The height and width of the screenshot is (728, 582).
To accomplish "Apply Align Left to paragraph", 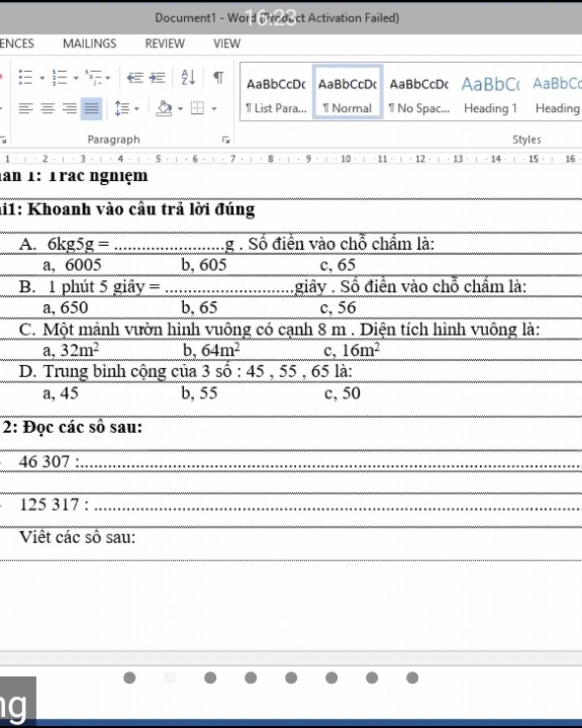I will pos(26,108).
